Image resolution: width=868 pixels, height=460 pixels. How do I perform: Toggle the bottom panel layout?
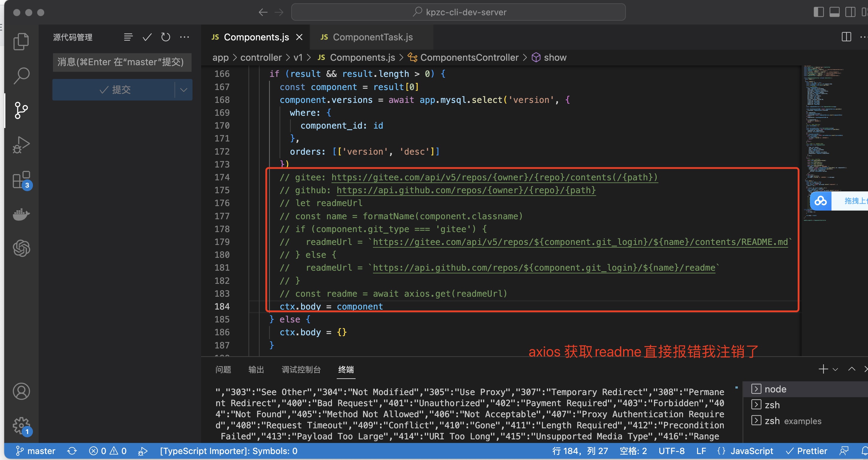pyautogui.click(x=834, y=12)
